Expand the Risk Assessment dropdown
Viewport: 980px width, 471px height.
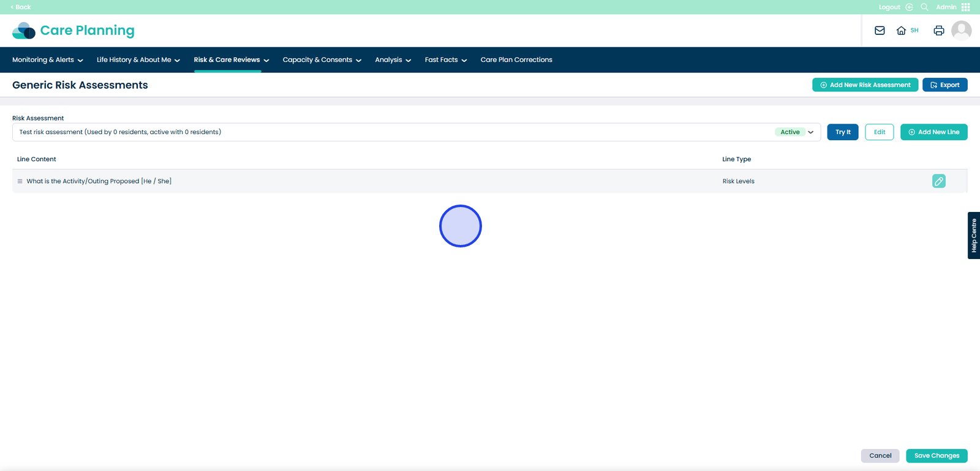(810, 132)
